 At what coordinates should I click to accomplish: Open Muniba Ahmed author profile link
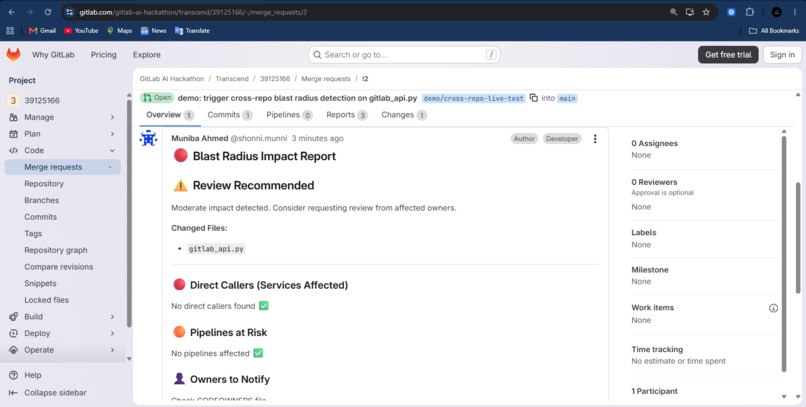(x=199, y=138)
